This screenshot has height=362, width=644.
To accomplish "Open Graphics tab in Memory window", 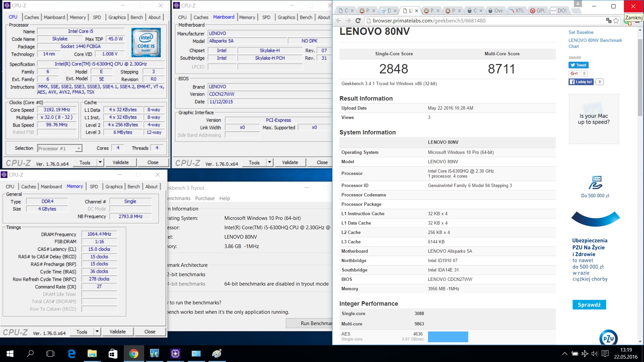I will coord(114,187).
